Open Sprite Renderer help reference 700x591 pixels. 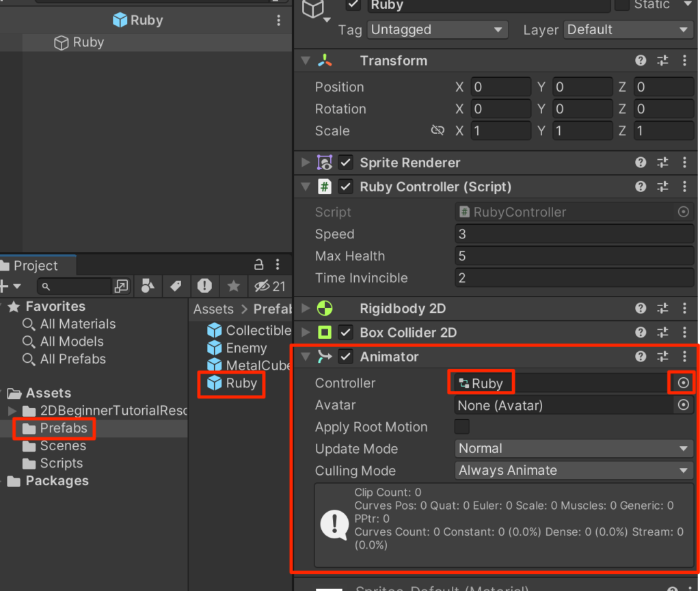coord(641,163)
